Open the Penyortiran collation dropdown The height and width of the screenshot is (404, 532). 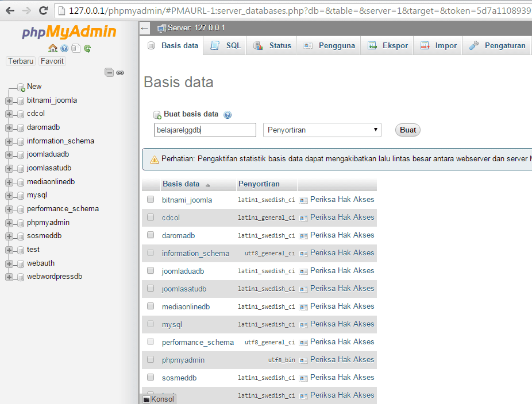[x=322, y=130]
